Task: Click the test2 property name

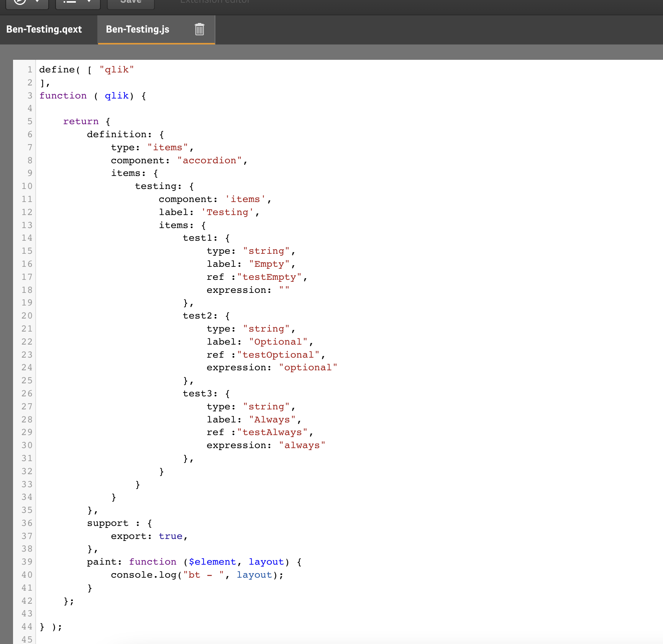Action: click(197, 316)
